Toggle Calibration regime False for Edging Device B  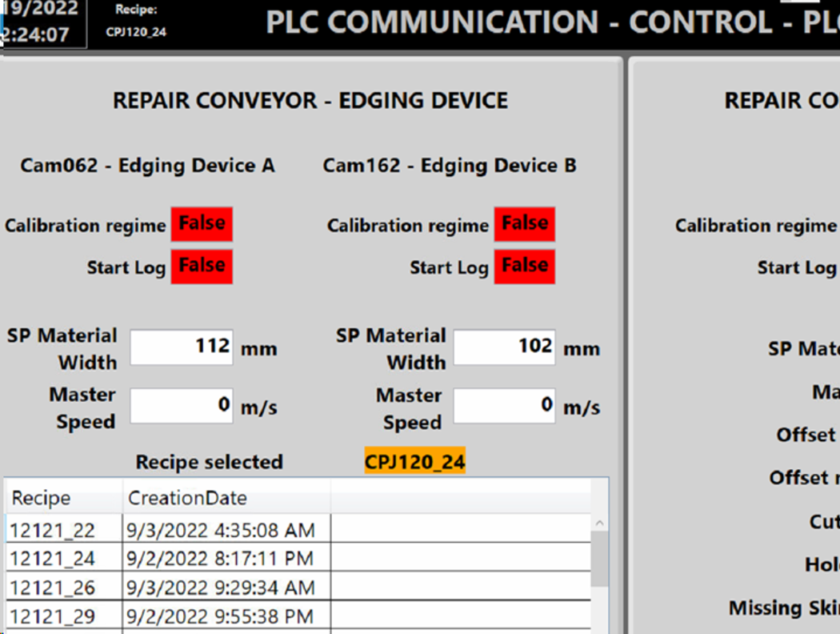point(524,223)
